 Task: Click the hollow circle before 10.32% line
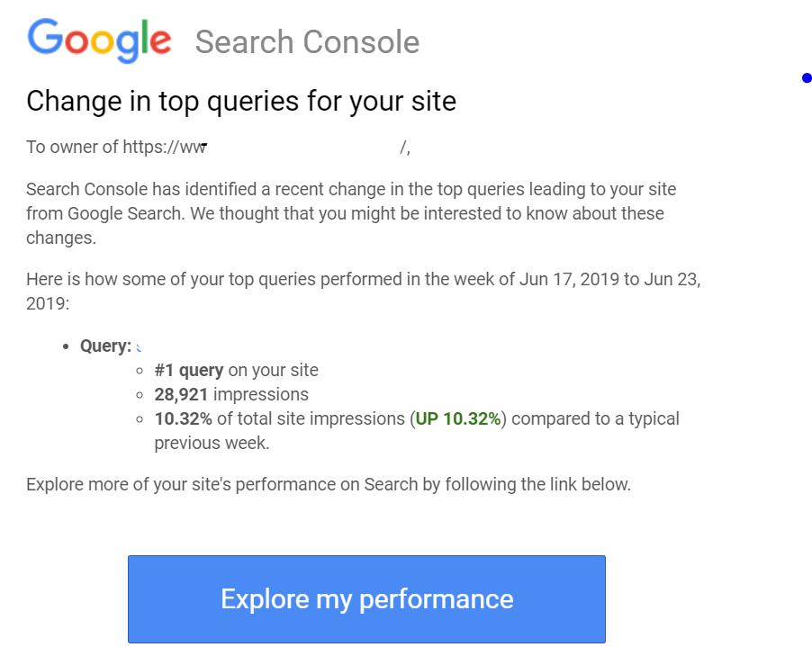pos(138,419)
